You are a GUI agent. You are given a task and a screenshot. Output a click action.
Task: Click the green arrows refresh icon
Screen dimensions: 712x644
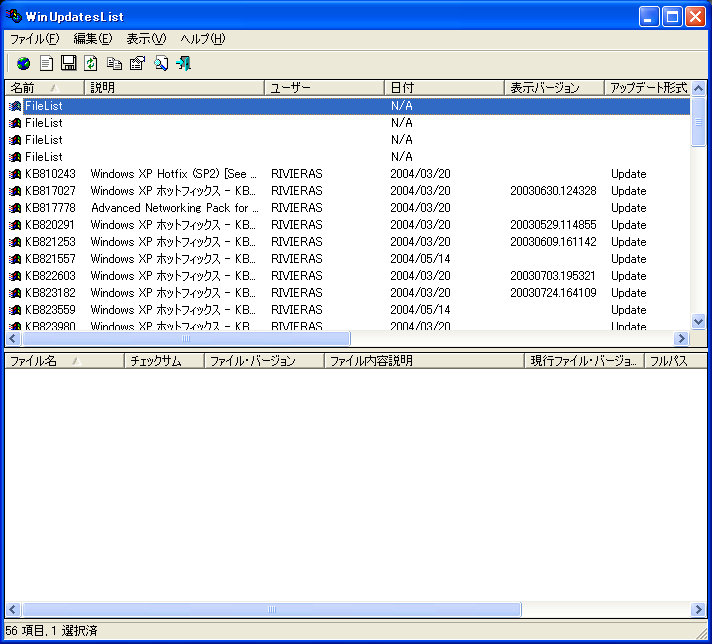click(91, 63)
